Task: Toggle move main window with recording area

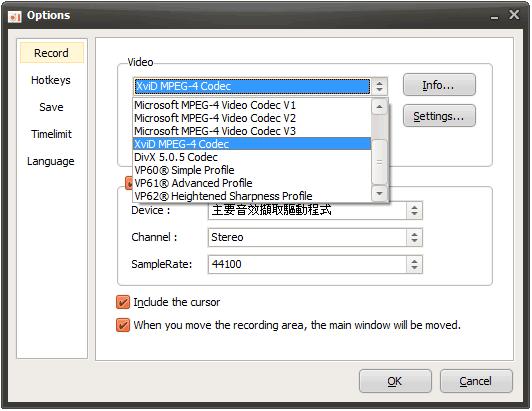Action: click(x=122, y=325)
